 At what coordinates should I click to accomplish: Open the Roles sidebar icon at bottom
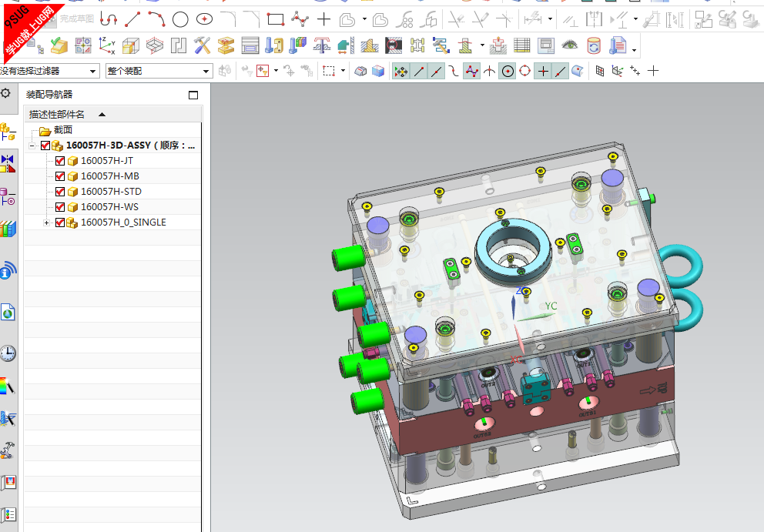[8, 514]
